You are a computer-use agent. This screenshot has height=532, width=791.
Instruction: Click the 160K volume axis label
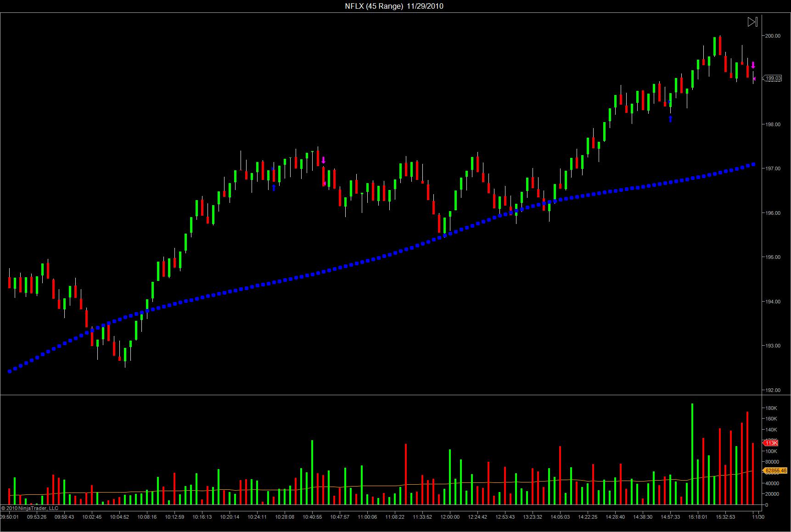(x=771, y=419)
